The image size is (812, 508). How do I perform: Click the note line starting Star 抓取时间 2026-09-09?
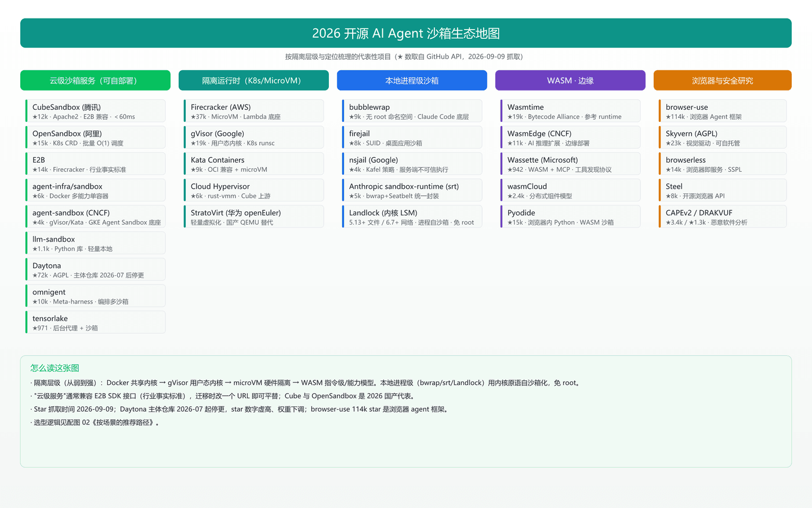pos(240,409)
